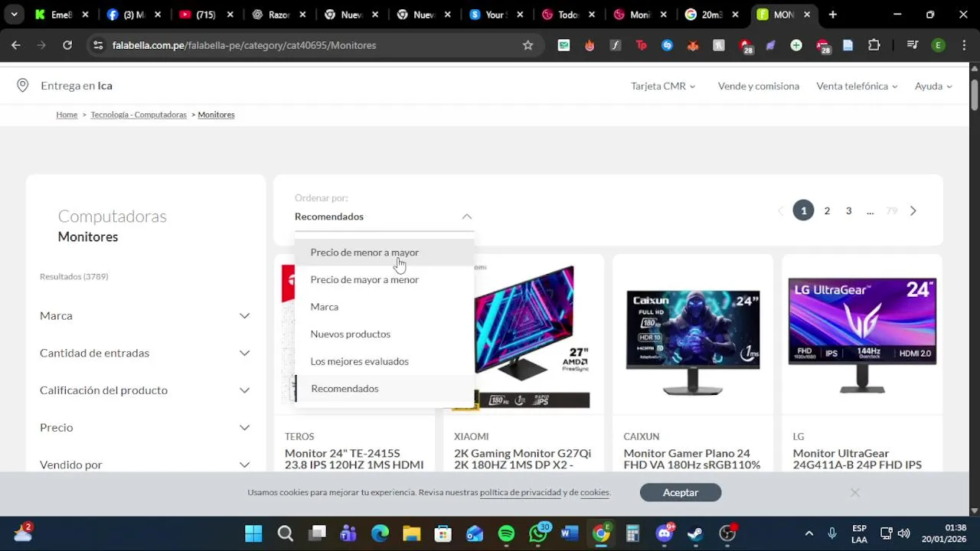Go to next results page arrow
Image resolution: width=980 pixels, height=551 pixels.
pos(913,211)
